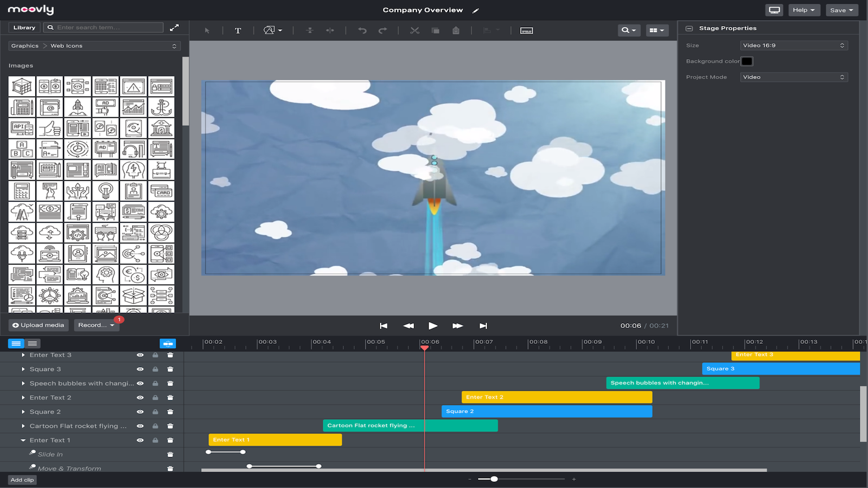Lock the Cartoon Flat rocket flying layer
Viewport: 868px width, 488px height.
click(155, 426)
